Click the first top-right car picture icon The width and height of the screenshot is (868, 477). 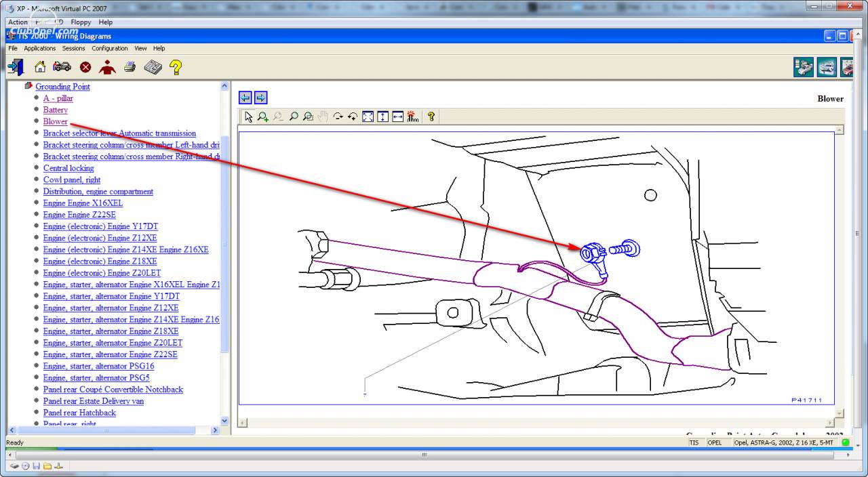[805, 67]
